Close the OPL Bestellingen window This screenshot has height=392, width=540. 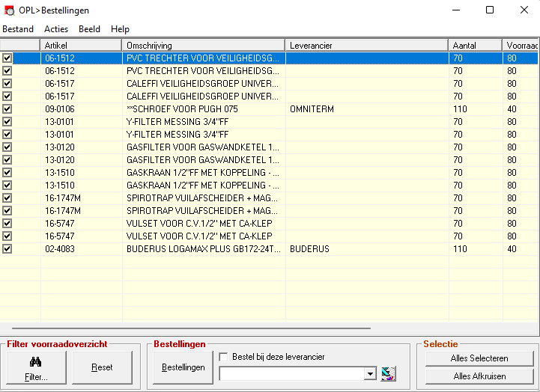pos(524,10)
